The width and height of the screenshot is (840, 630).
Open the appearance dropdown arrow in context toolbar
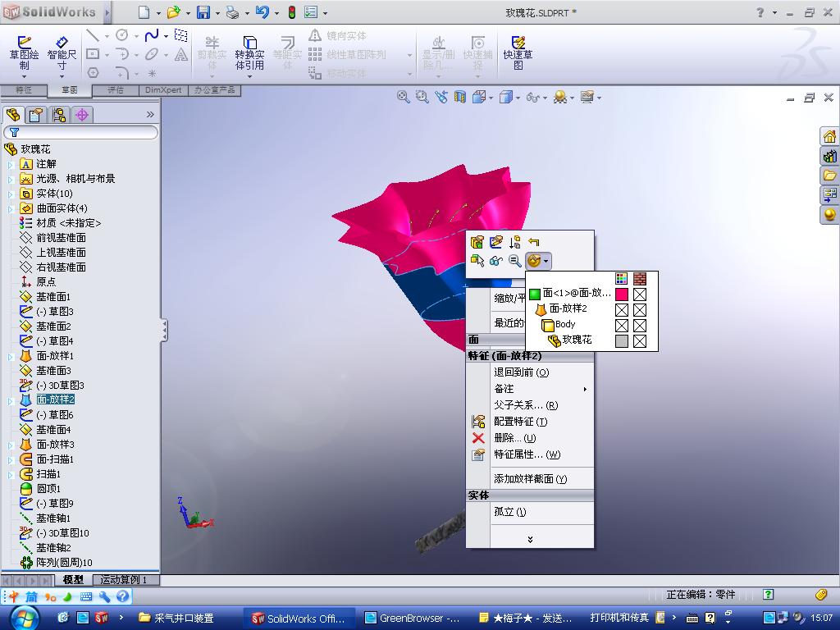[x=546, y=262]
